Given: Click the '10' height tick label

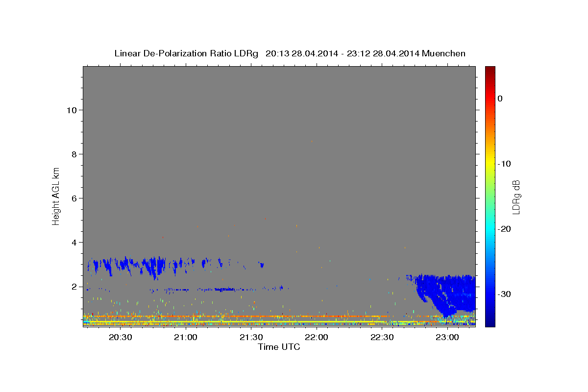Looking at the screenshot, I should coord(72,110).
